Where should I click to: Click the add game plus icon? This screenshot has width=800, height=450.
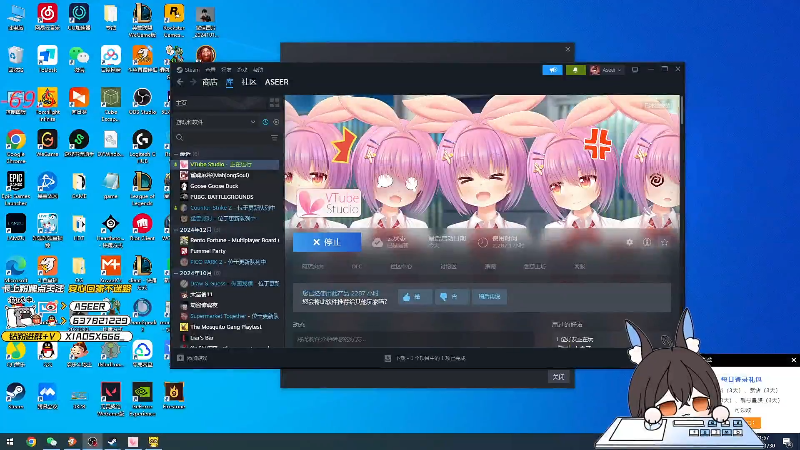point(180,358)
